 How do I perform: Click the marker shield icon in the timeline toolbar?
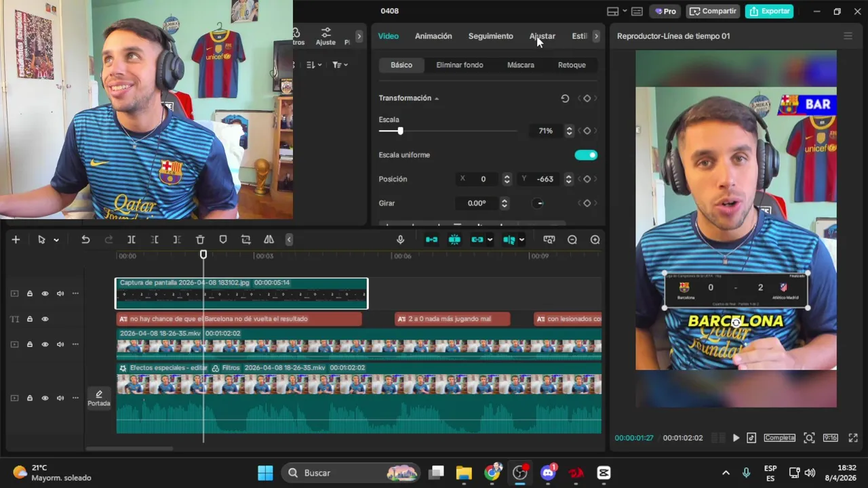pyautogui.click(x=223, y=239)
